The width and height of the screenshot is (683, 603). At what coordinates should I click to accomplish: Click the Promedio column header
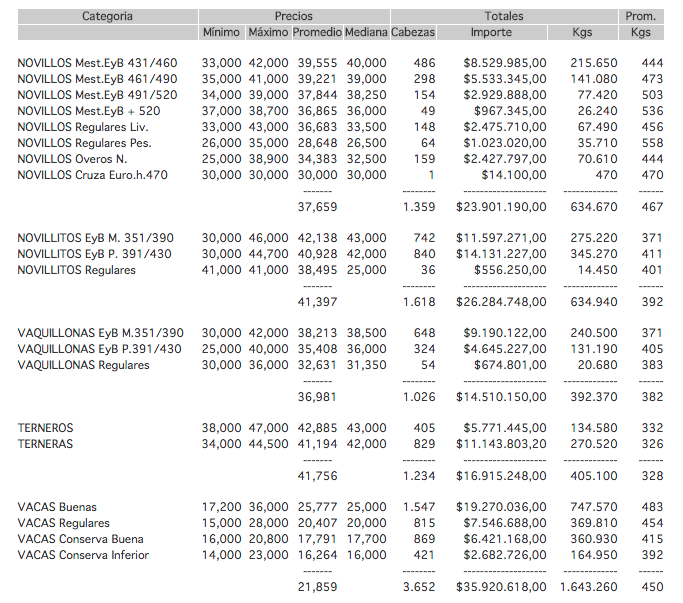point(316,32)
